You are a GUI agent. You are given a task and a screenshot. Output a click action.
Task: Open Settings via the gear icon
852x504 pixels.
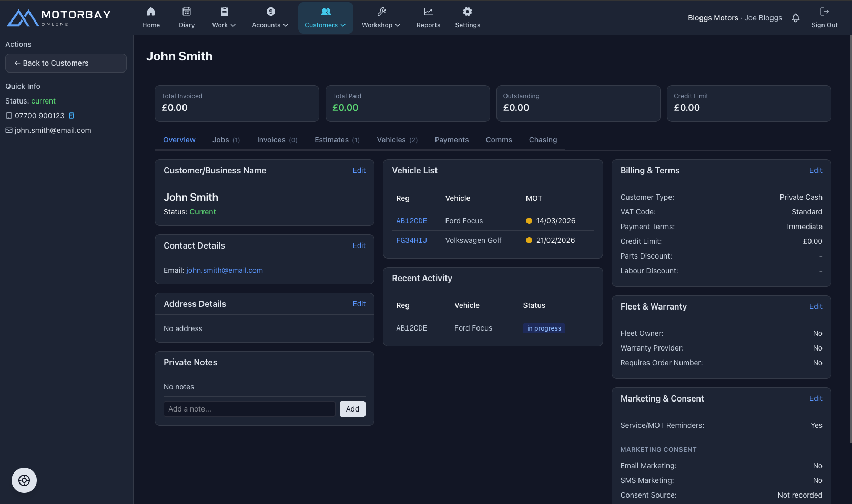(468, 11)
